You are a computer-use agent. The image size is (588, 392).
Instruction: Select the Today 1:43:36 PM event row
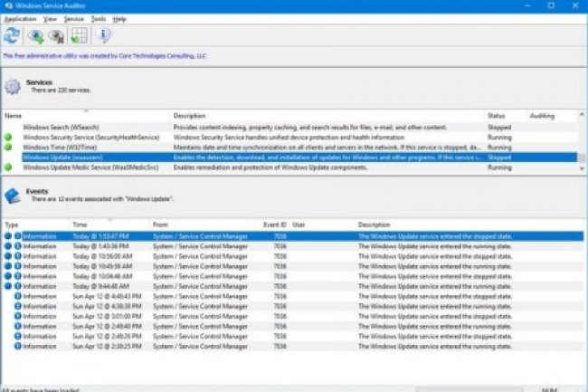click(271, 246)
